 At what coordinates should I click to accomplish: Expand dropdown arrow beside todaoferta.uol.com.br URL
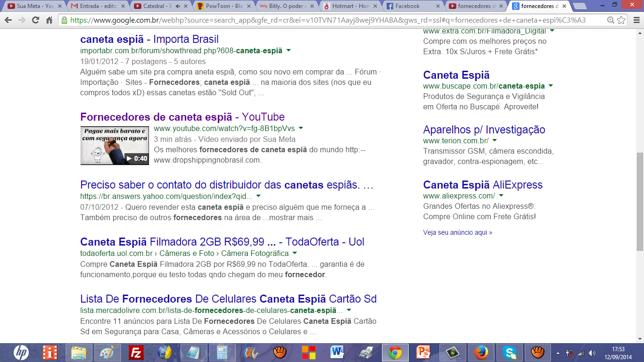(295, 253)
